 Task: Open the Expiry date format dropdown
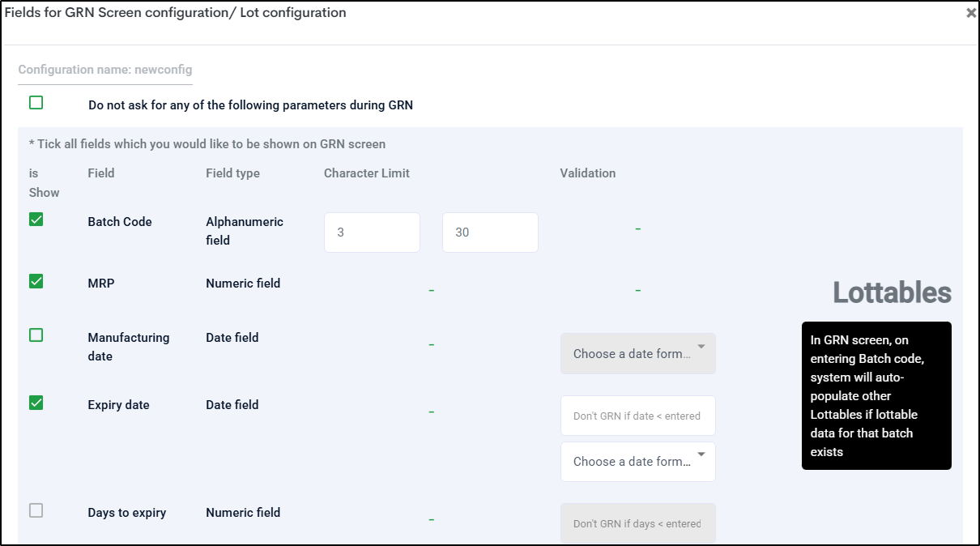click(637, 462)
